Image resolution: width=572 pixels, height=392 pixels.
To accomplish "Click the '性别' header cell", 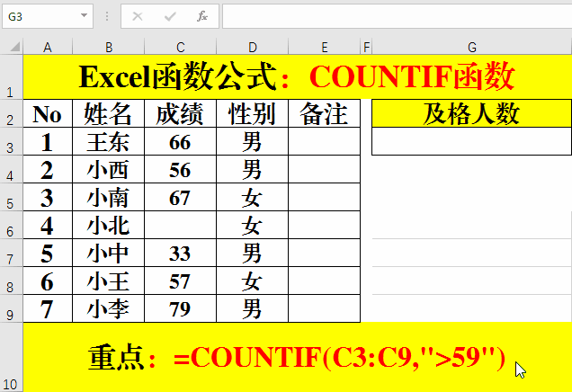I will (x=252, y=113).
